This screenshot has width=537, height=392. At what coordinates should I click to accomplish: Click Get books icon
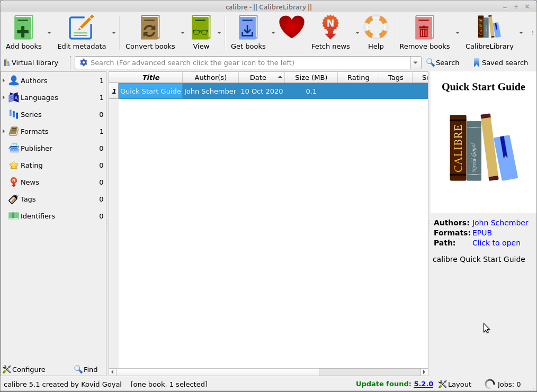248,28
